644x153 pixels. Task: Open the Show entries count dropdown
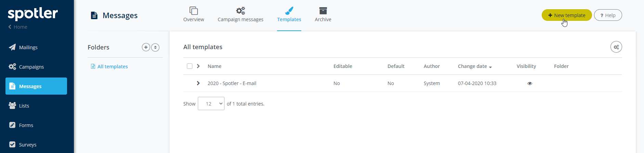pos(211,103)
